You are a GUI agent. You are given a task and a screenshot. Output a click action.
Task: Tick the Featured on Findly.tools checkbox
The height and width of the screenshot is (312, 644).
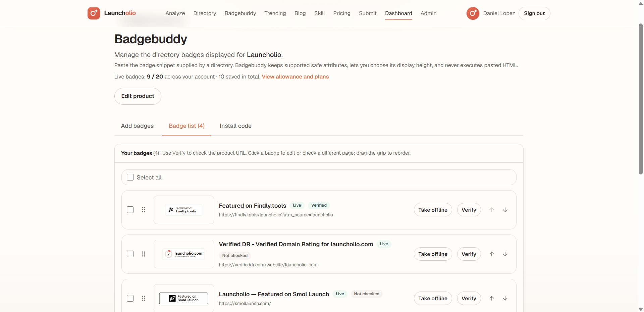pyautogui.click(x=130, y=210)
